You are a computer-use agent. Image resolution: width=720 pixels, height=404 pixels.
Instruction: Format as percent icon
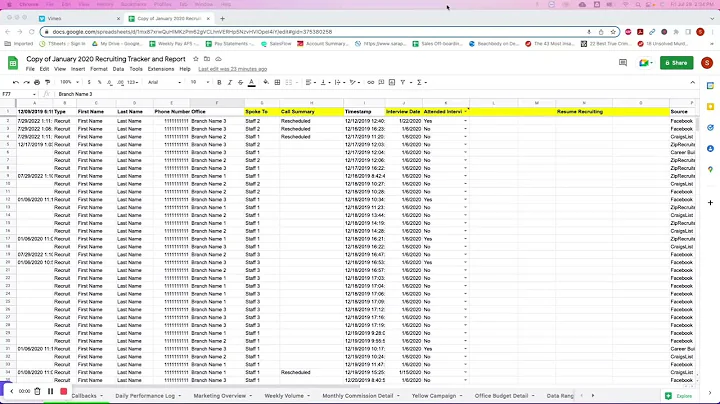click(99, 82)
